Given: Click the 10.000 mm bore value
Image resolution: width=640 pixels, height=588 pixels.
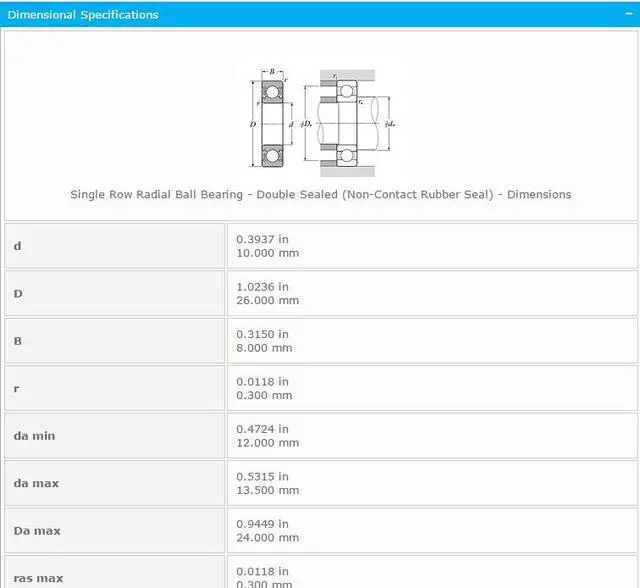Looking at the screenshot, I should (x=267, y=253).
